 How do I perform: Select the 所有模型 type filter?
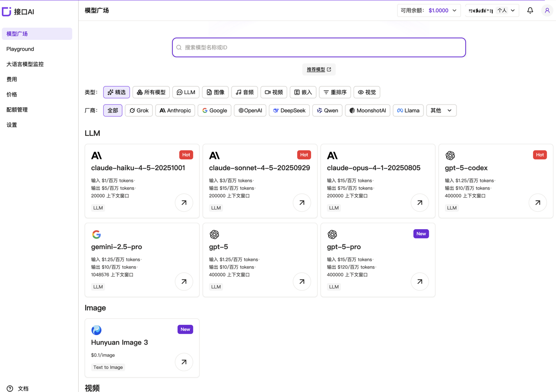[151, 92]
